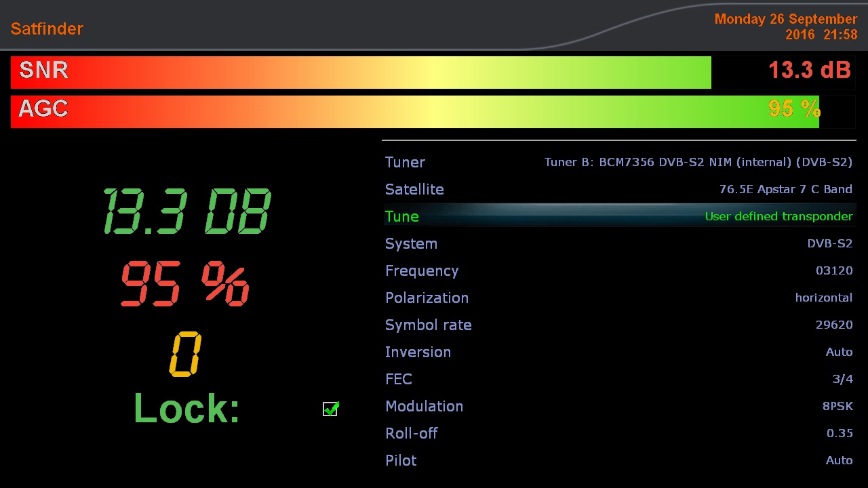
Task: Choose the Inversion Auto setting
Action: tap(618, 352)
